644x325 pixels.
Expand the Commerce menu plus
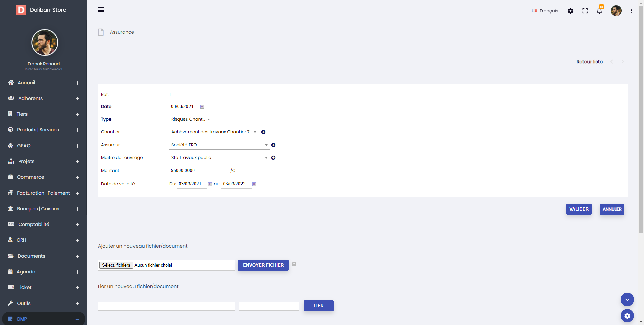coord(77,177)
